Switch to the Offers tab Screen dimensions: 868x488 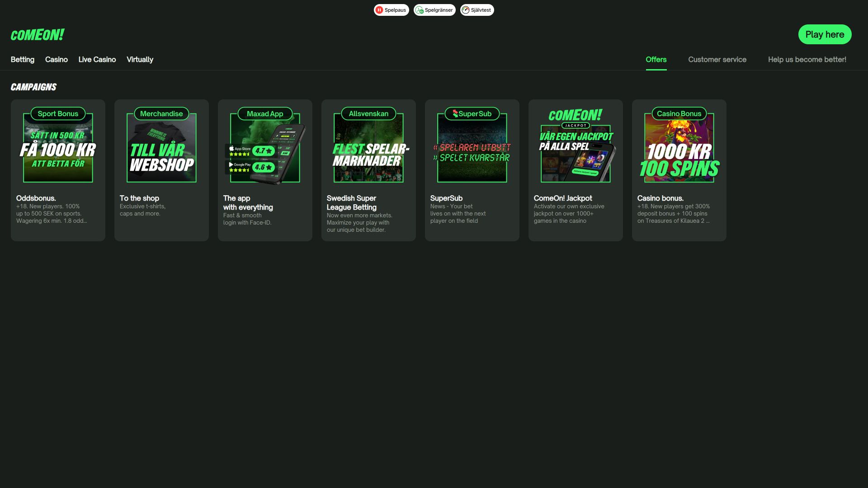(656, 60)
